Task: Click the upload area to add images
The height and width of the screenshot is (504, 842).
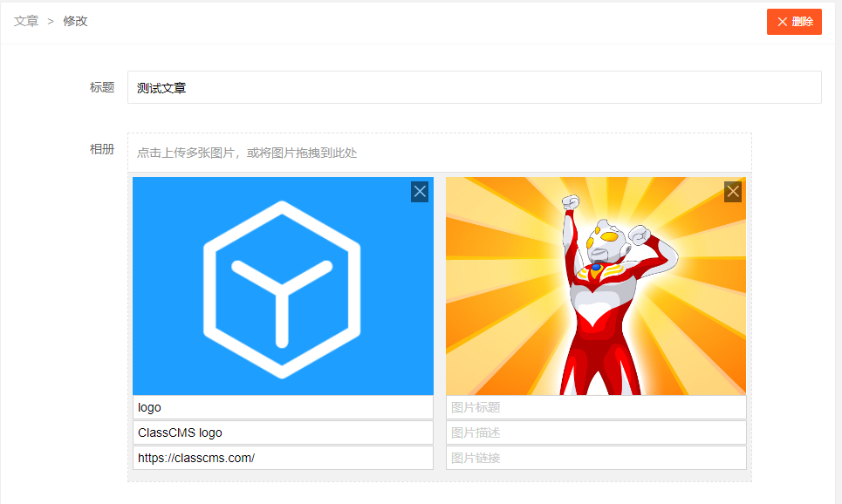Action: coord(439,153)
